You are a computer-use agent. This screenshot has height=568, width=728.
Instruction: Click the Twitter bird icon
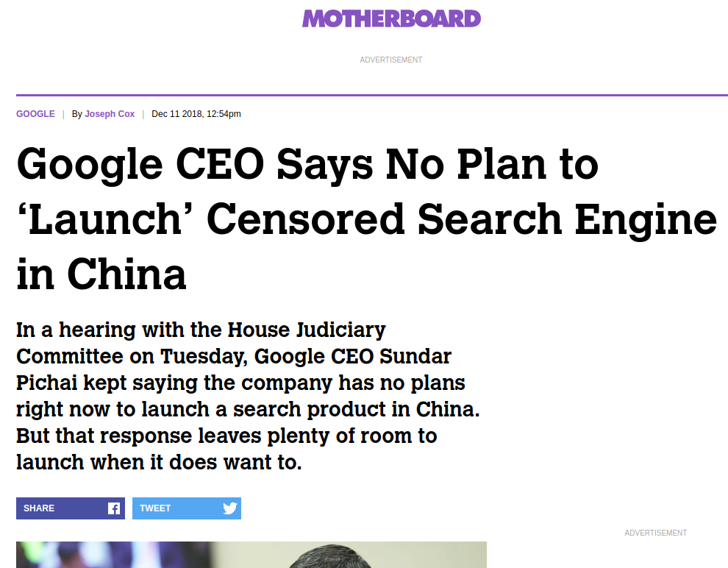(x=230, y=508)
